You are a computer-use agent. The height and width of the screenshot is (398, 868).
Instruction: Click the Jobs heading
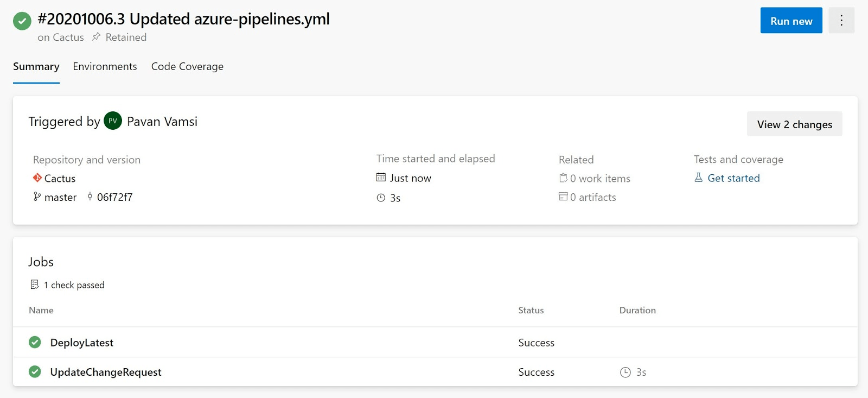(41, 262)
